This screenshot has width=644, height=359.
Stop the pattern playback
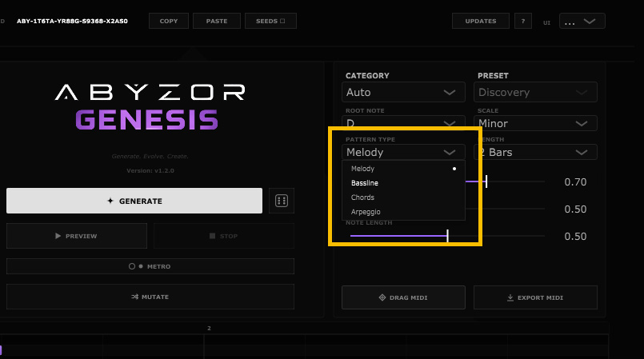(224, 236)
